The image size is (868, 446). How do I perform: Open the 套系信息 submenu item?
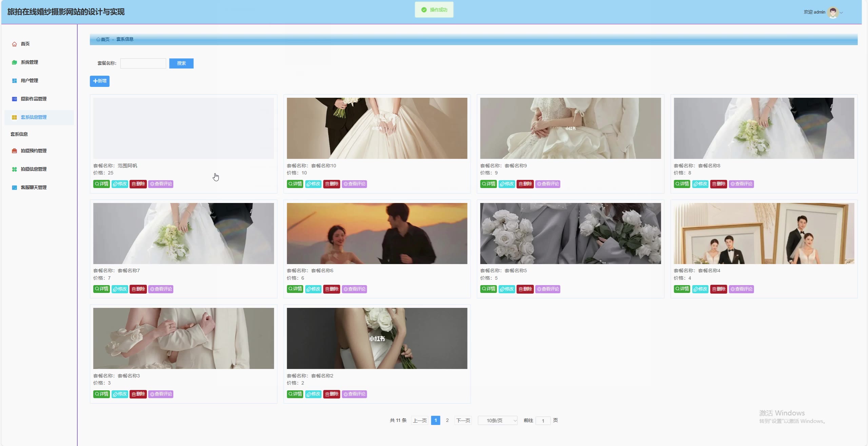(x=19, y=134)
